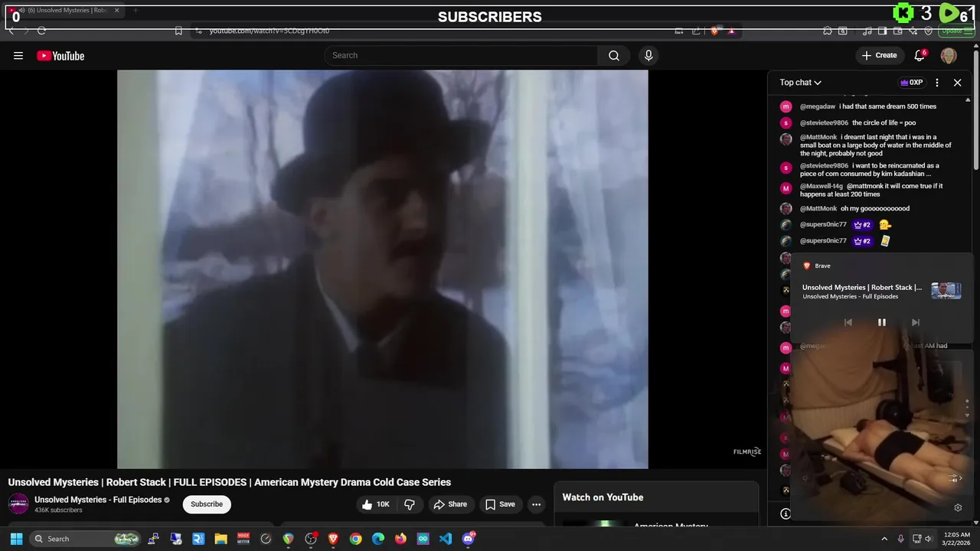Viewport: 980px width, 551px height.
Task: Select the Unsolved Mysteries browser tab
Action: coord(63,11)
